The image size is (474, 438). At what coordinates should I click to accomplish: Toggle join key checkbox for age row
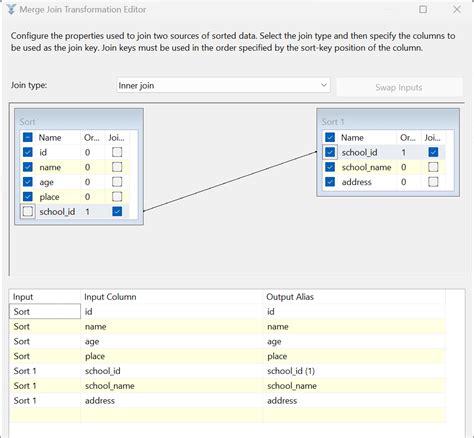(117, 182)
